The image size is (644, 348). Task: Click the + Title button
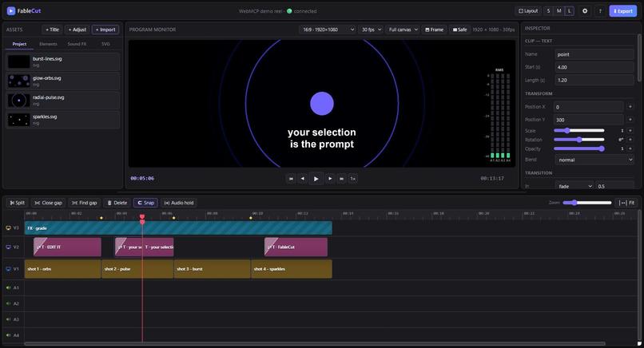pos(52,30)
